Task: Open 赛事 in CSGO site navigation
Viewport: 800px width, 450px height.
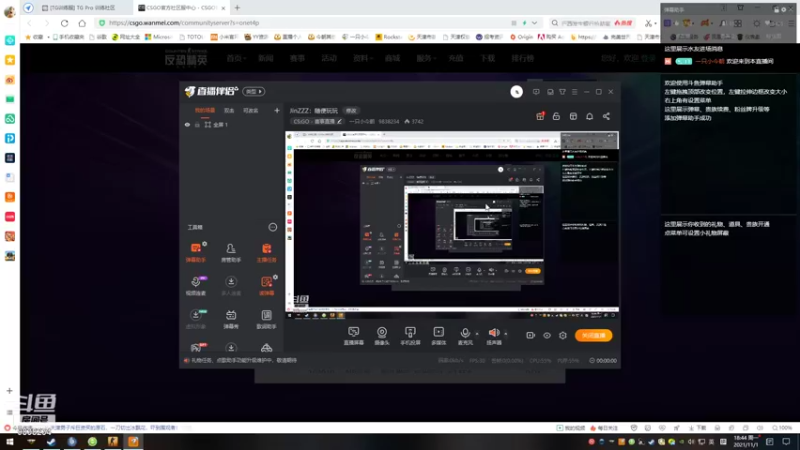Action: point(297,58)
